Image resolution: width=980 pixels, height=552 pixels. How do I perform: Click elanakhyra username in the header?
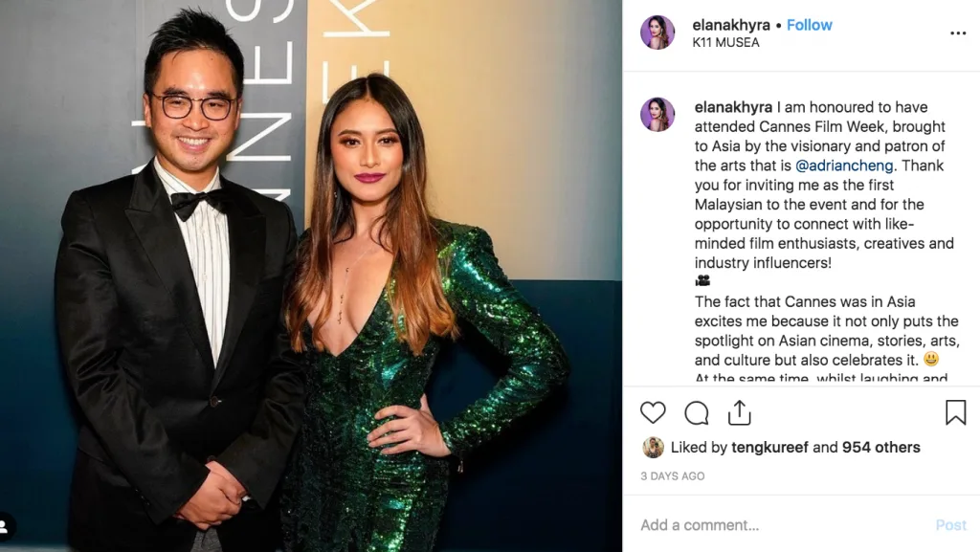click(732, 25)
